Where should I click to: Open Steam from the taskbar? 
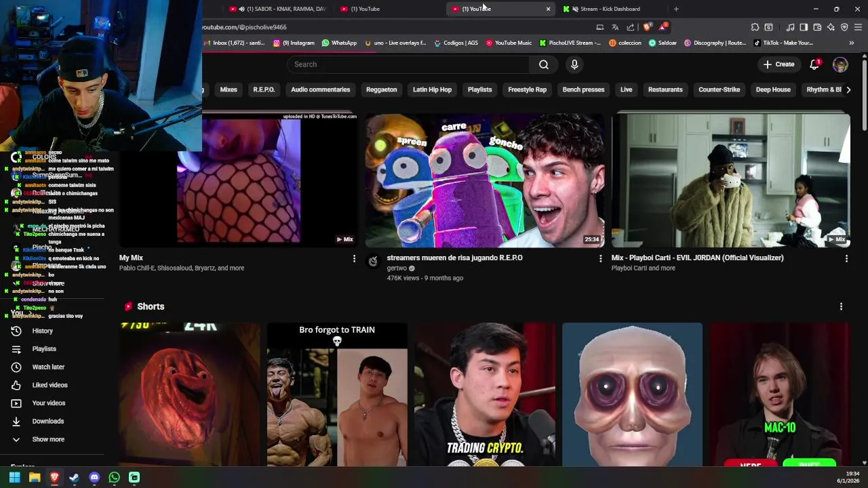74,477
